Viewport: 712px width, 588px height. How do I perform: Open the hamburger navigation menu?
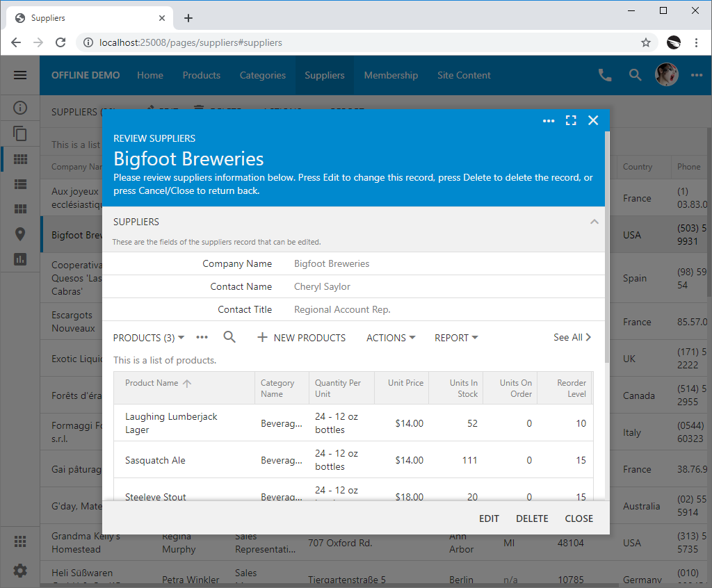pos(20,75)
